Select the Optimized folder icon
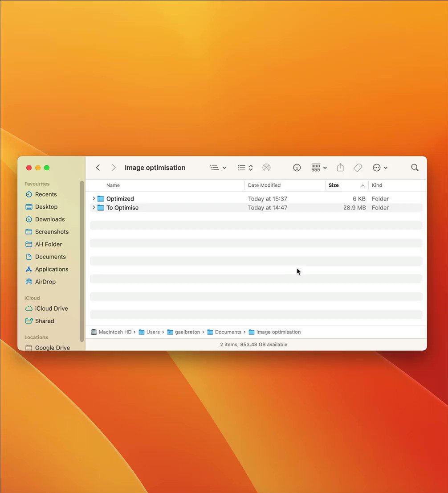This screenshot has width=448, height=493. [101, 199]
